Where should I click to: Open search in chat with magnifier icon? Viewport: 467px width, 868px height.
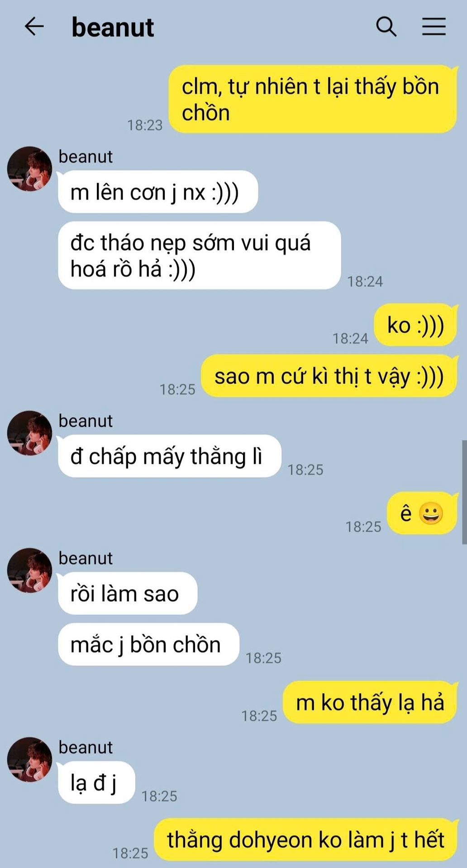point(386,27)
